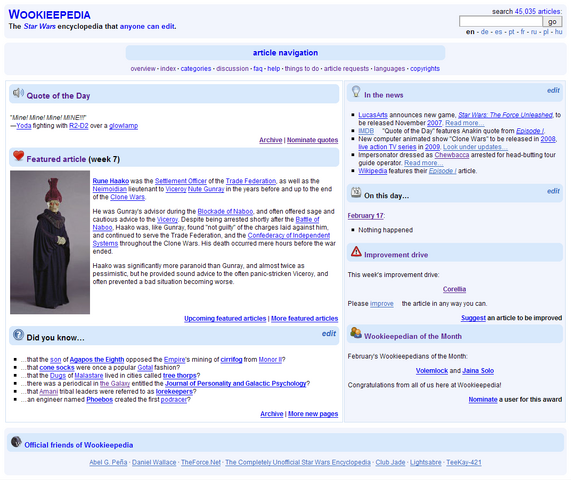Open Journal of Personality and Galactic Psychology link
571x480 pixels.
236,383
